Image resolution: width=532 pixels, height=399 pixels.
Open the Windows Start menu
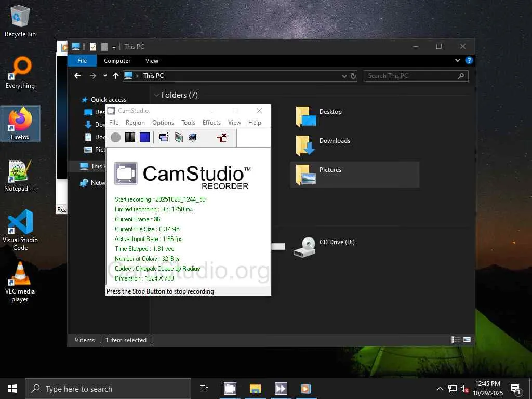[x=12, y=389]
